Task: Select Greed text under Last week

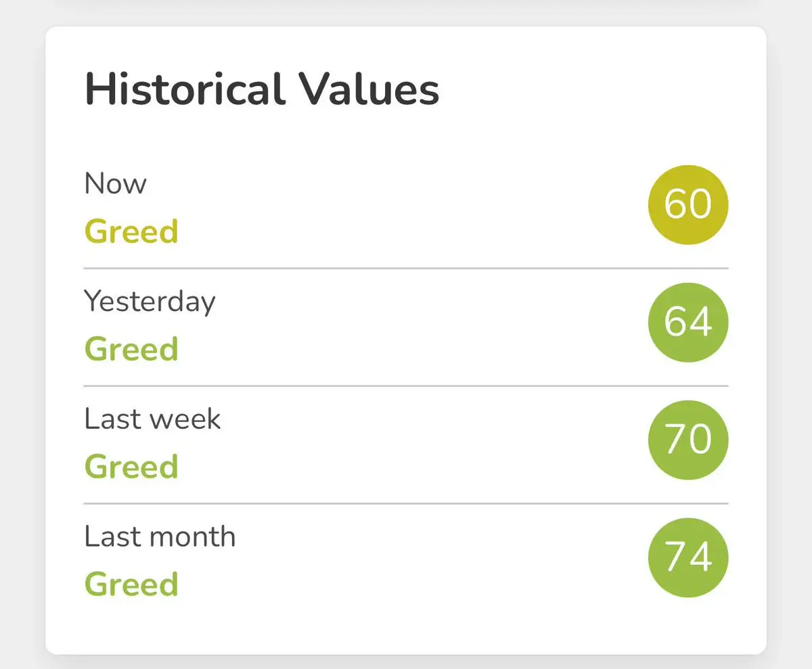Action: (x=131, y=467)
